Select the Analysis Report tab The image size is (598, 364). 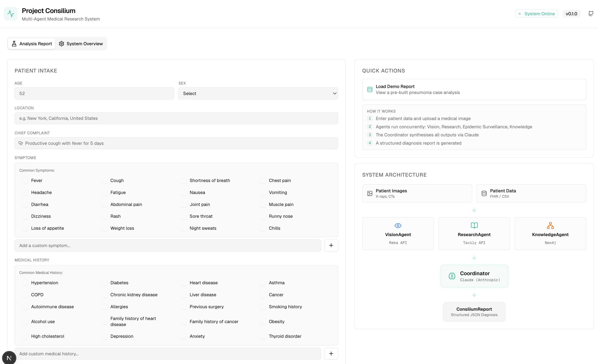click(32, 44)
